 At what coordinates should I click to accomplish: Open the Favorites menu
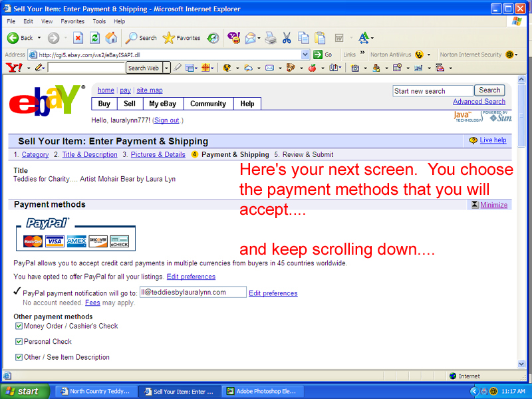[x=72, y=21]
